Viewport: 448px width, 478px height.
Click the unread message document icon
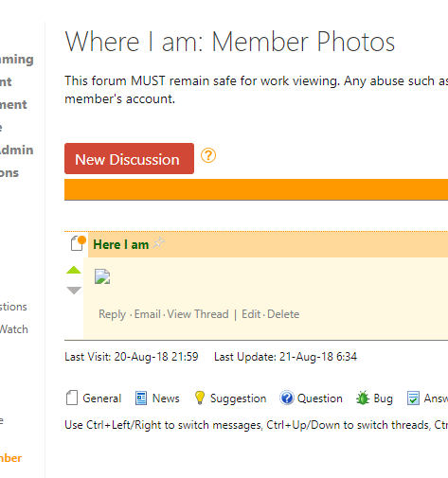(79, 243)
